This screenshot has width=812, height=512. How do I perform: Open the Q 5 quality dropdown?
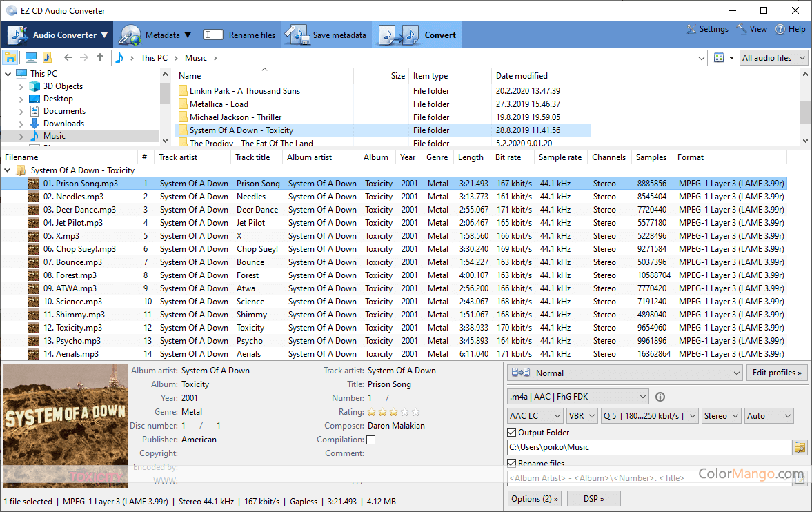click(x=650, y=416)
